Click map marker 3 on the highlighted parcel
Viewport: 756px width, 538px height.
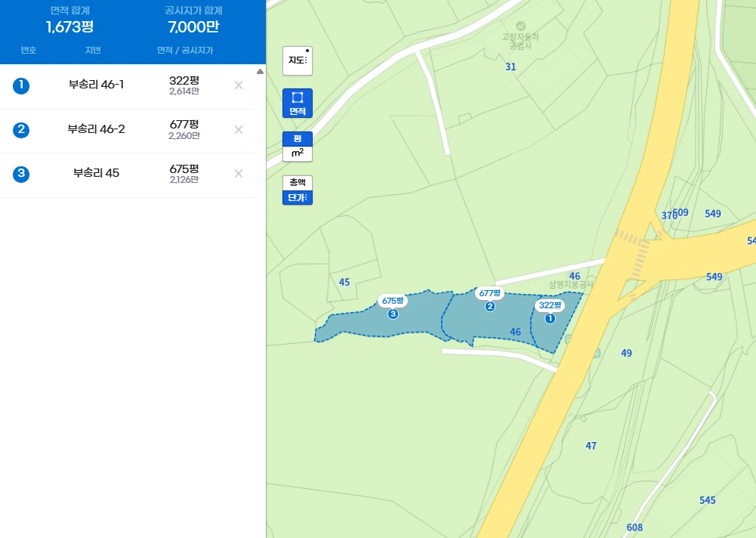pos(393,314)
